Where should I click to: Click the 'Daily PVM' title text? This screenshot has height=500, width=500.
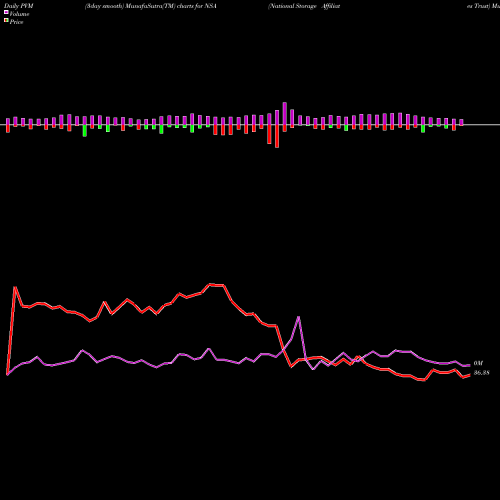click(x=19, y=6)
